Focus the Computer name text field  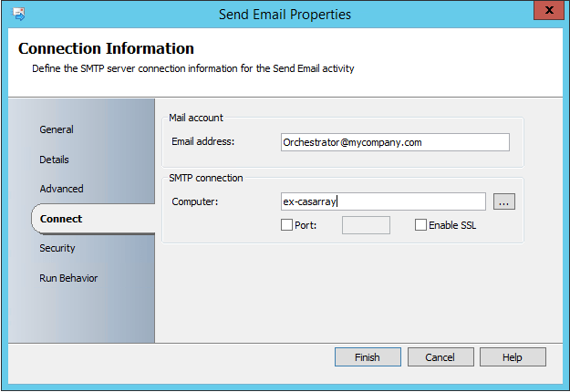(x=383, y=201)
